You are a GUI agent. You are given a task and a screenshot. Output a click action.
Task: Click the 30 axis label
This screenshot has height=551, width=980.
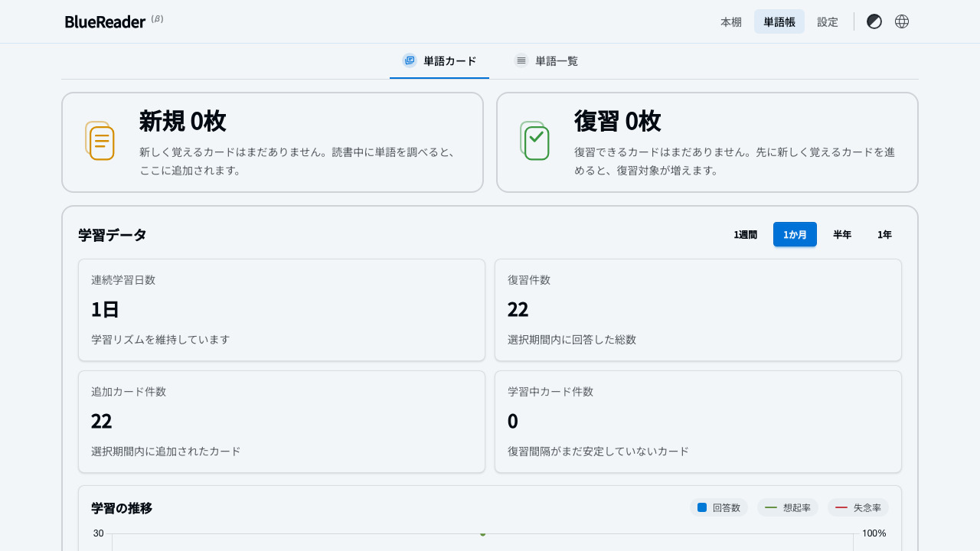coord(99,533)
